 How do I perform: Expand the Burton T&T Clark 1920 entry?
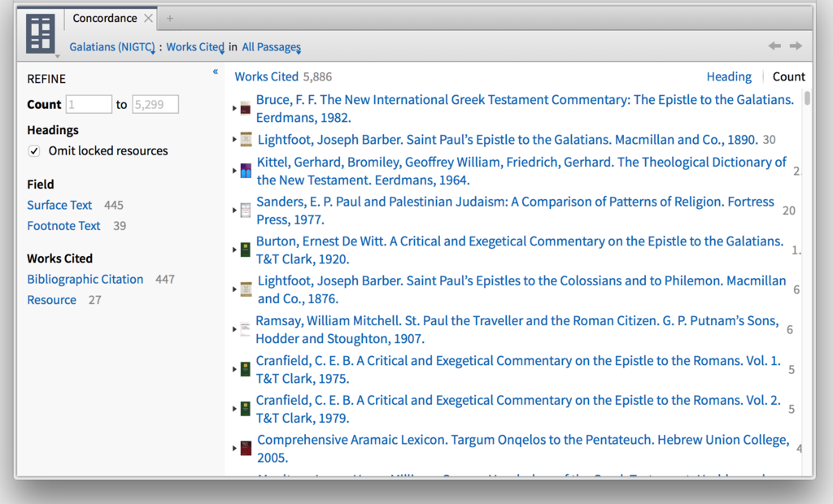click(234, 250)
